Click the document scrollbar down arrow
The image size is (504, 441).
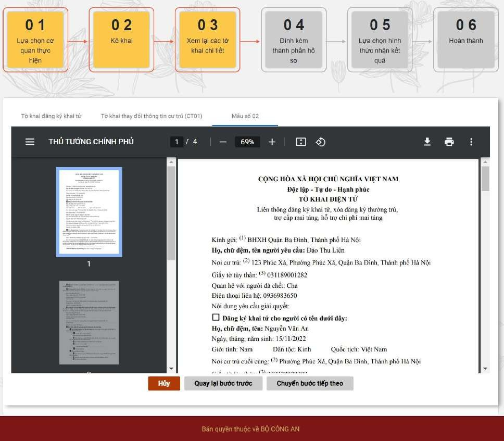point(485,369)
